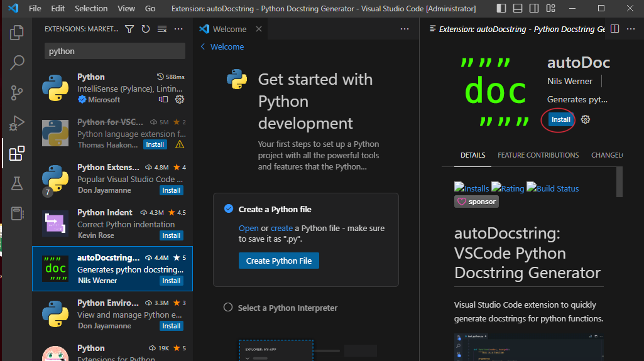Install Python Extension Pack by Don Jayamanne
Image resolution: width=644 pixels, height=361 pixels.
tap(172, 190)
